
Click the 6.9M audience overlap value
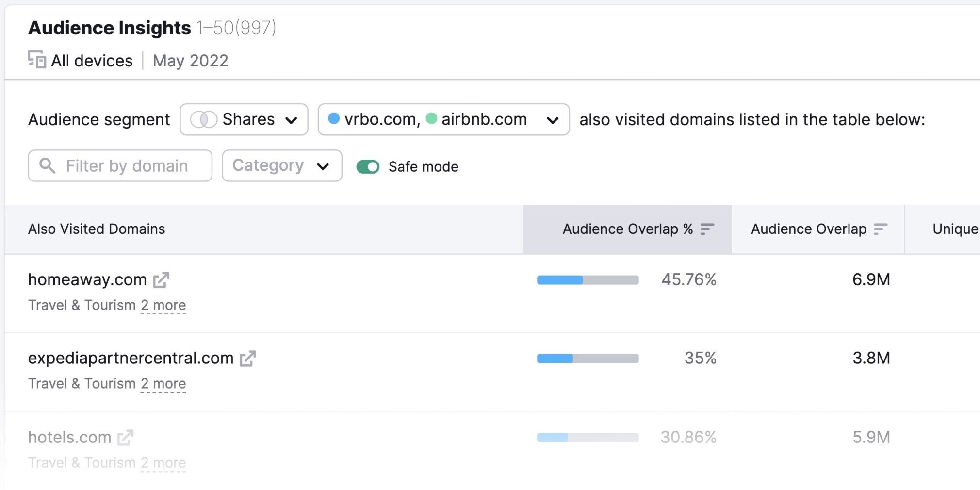pos(871,279)
